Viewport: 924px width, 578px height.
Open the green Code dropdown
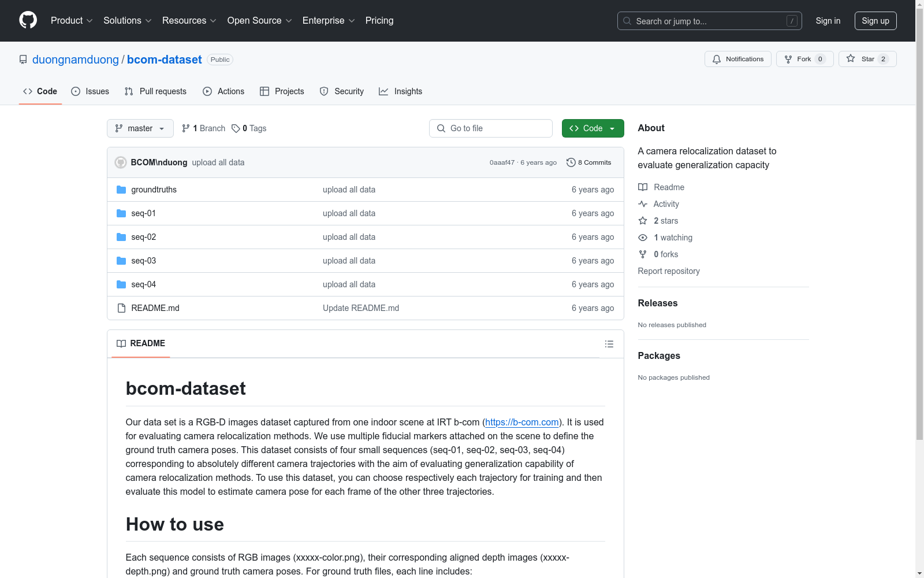coord(593,128)
